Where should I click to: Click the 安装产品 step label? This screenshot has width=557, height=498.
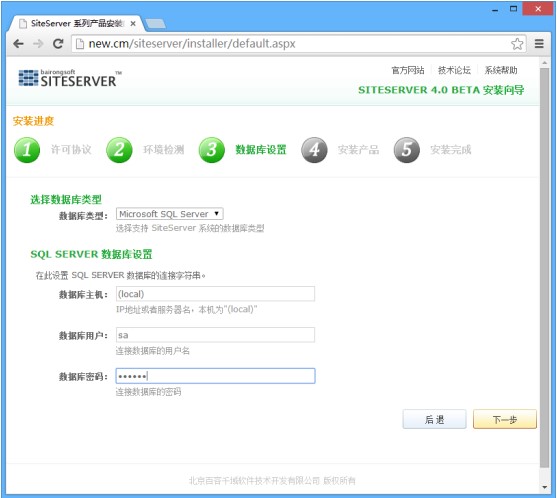pos(358,150)
